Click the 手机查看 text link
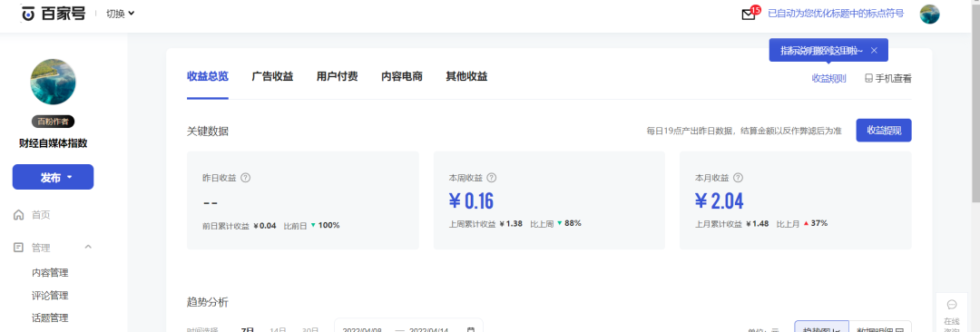Screen dimensions: 980x332 click(x=893, y=78)
